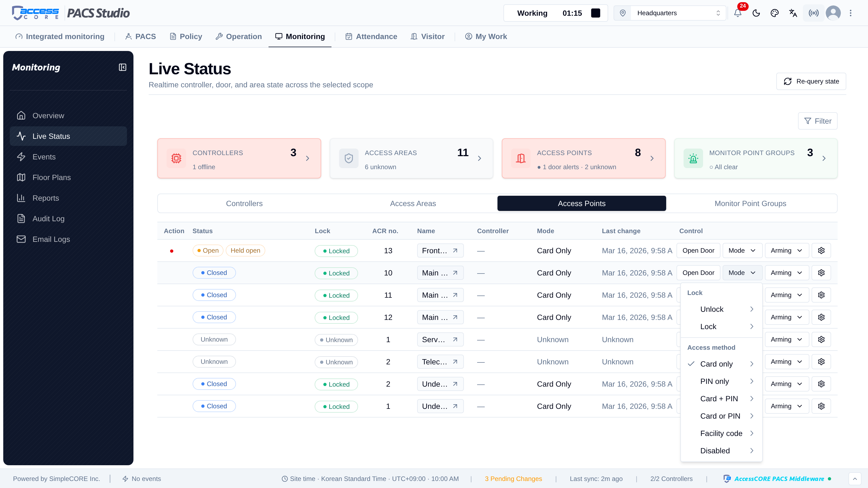Screen dimensions: 868x488
Task: Open the Telec… access point link
Action: click(x=440, y=362)
